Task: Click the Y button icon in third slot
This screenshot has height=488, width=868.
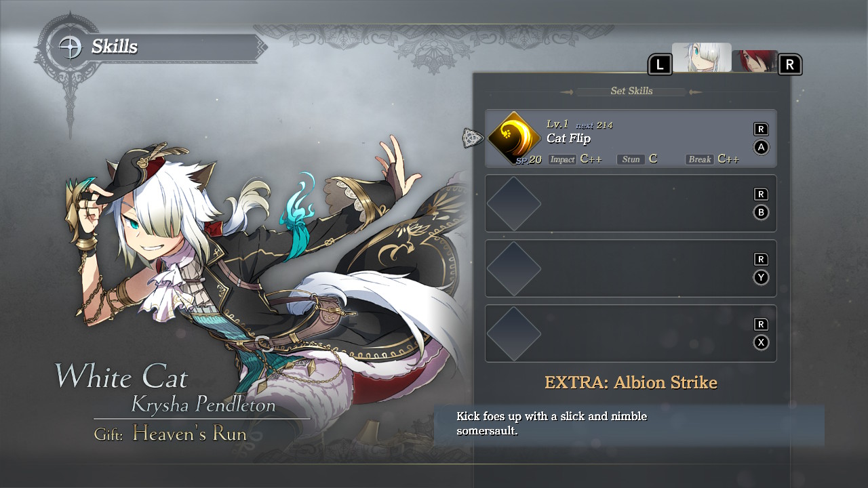Action: tap(761, 278)
